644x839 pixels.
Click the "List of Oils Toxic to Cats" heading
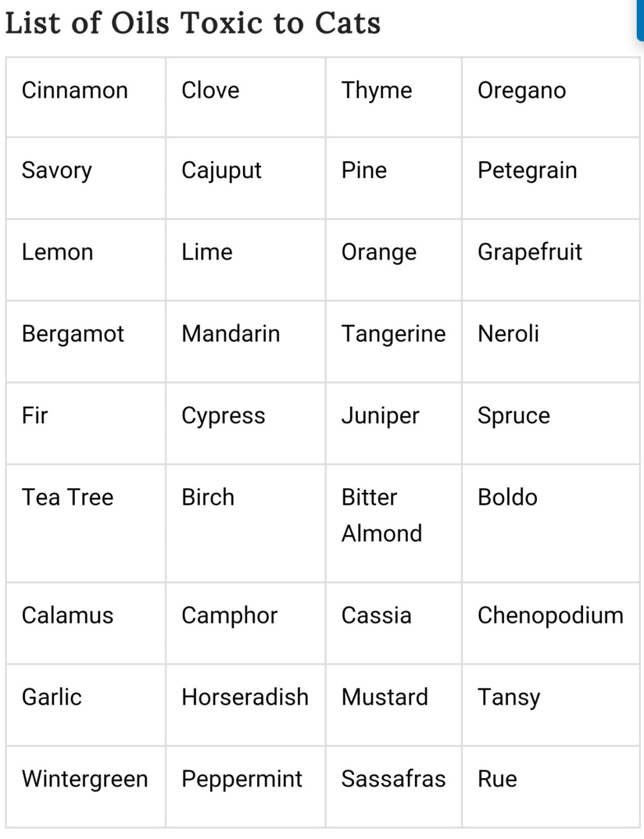point(193,24)
